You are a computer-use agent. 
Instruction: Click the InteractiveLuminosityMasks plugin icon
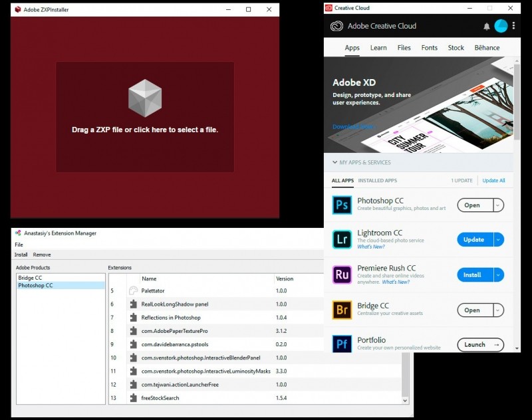(134, 371)
